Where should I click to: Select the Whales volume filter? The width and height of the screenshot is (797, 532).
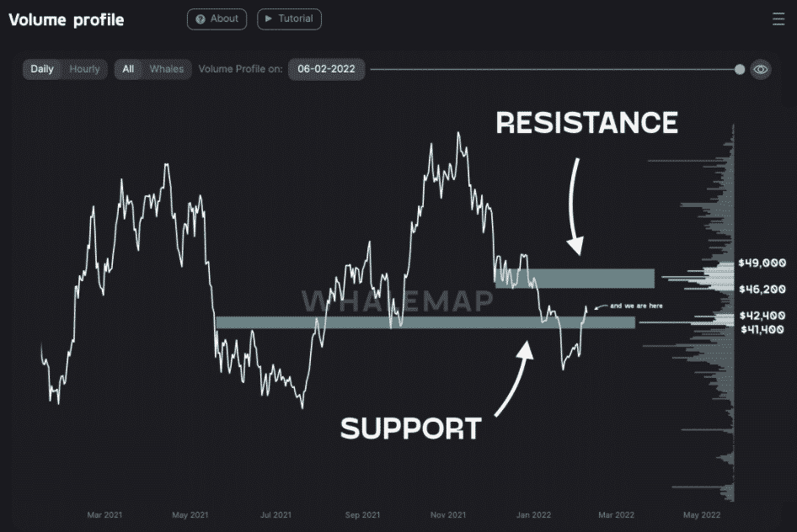click(167, 69)
